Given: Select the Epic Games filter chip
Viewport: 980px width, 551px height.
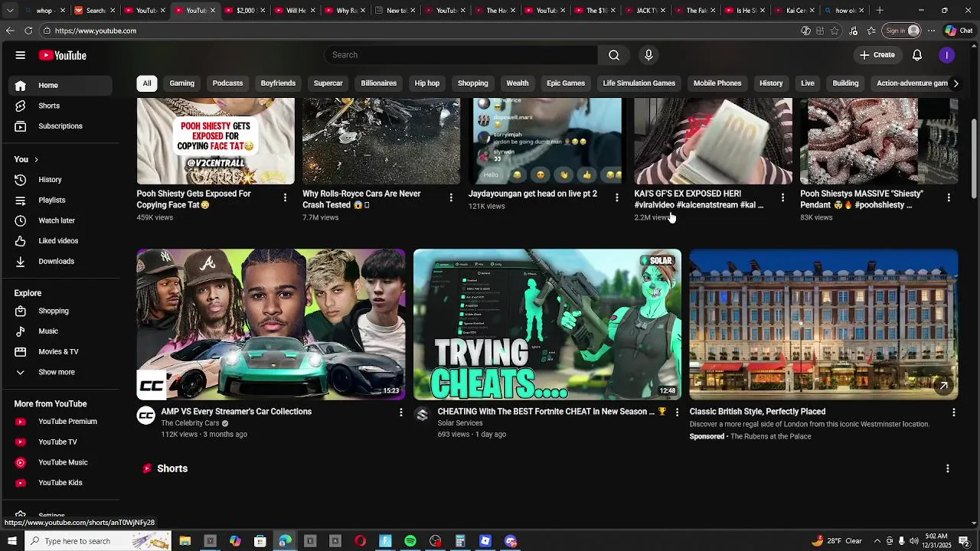Looking at the screenshot, I should [566, 83].
